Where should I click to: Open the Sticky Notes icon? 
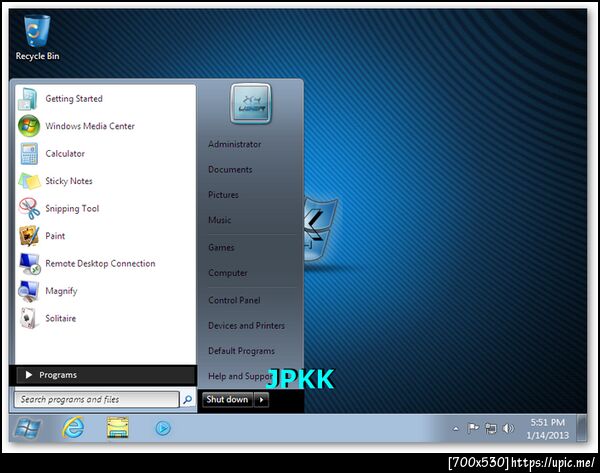29,181
